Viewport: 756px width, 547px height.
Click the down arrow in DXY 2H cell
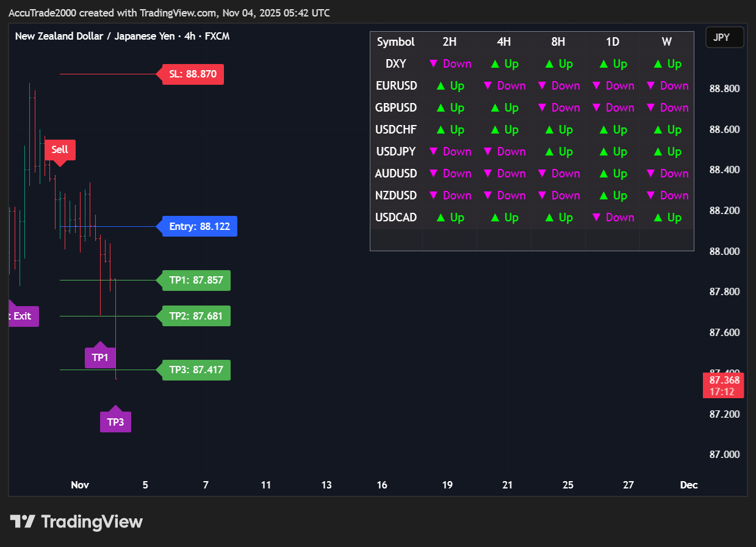pos(434,63)
